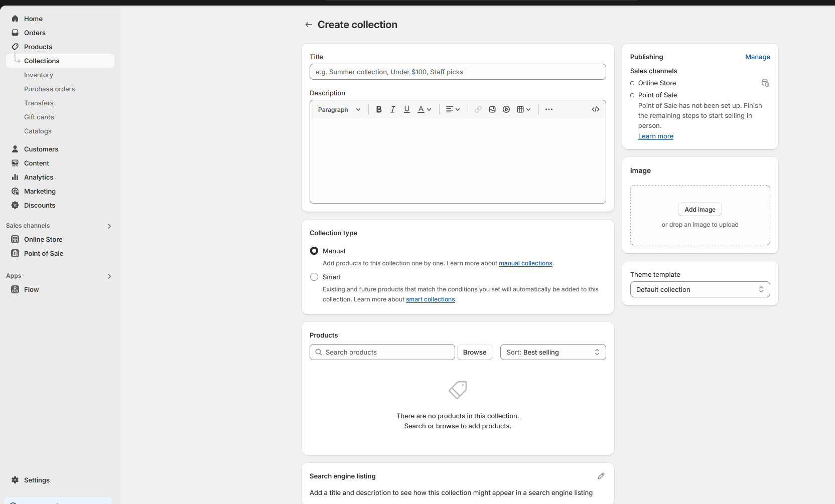The width and height of the screenshot is (835, 504).
Task: Click the back arrow beside Create collection
Action: point(309,25)
